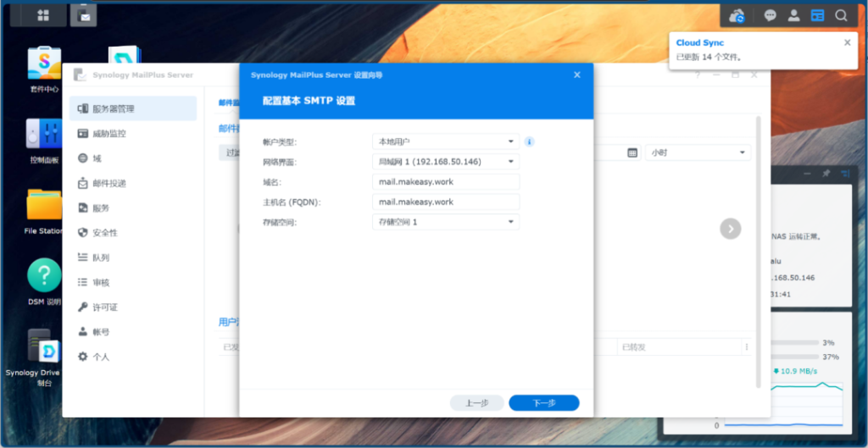Dismiss the Cloud Sync notification

click(847, 42)
